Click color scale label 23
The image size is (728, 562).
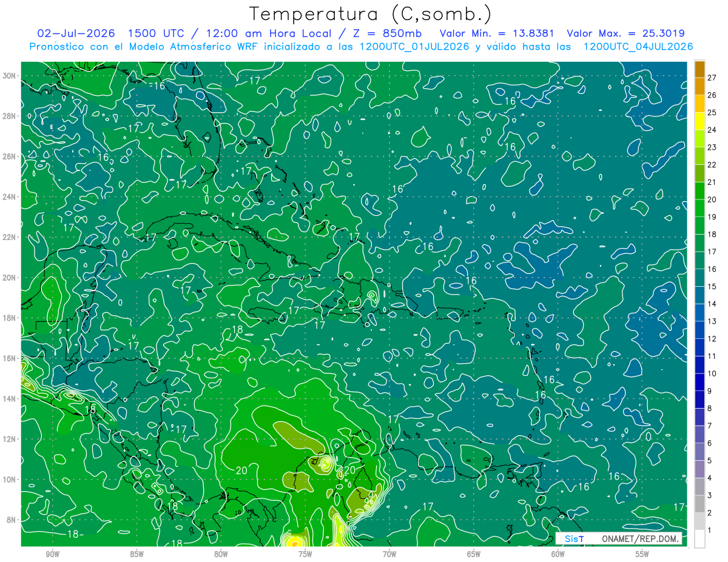coord(712,147)
